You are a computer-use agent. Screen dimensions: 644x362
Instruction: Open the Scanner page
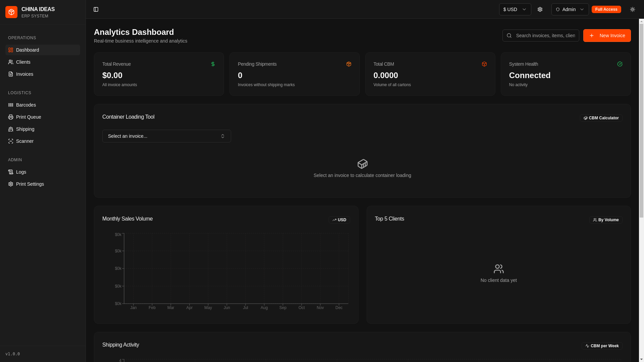(x=43, y=141)
